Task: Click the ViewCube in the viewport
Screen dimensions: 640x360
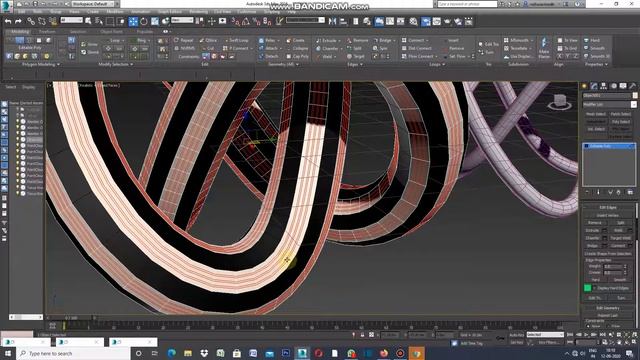Action: pyautogui.click(x=559, y=102)
